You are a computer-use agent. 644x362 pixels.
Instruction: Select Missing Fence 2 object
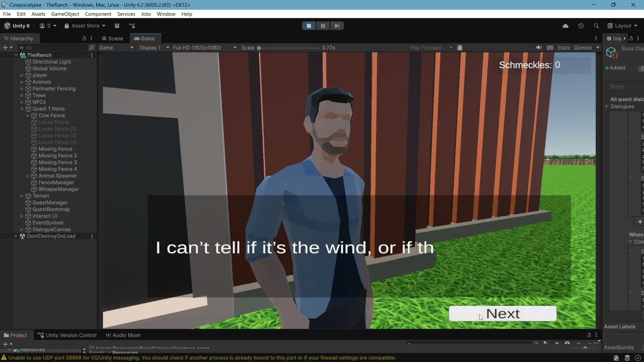[57, 156]
